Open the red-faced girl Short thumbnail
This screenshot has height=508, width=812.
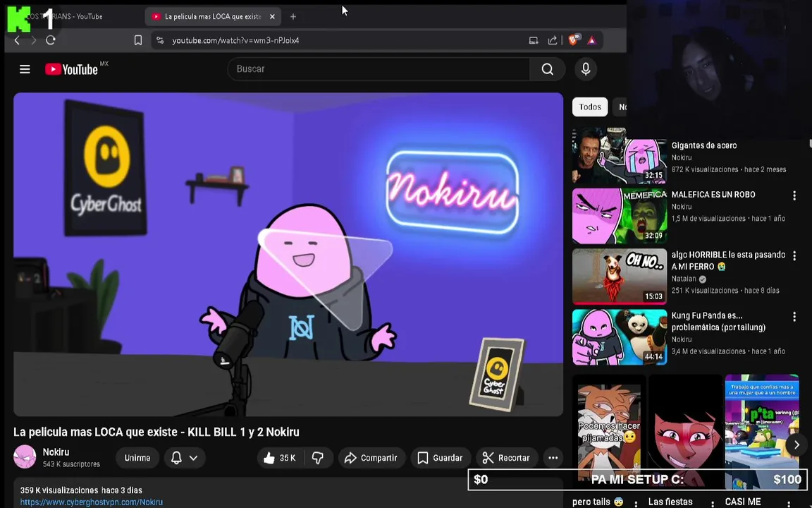(x=686, y=433)
